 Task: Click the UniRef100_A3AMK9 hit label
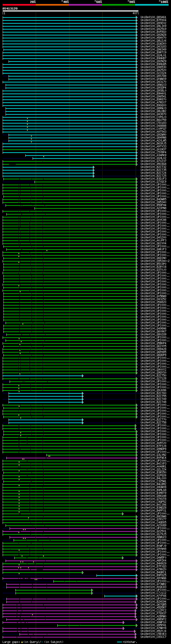point(153,155)
